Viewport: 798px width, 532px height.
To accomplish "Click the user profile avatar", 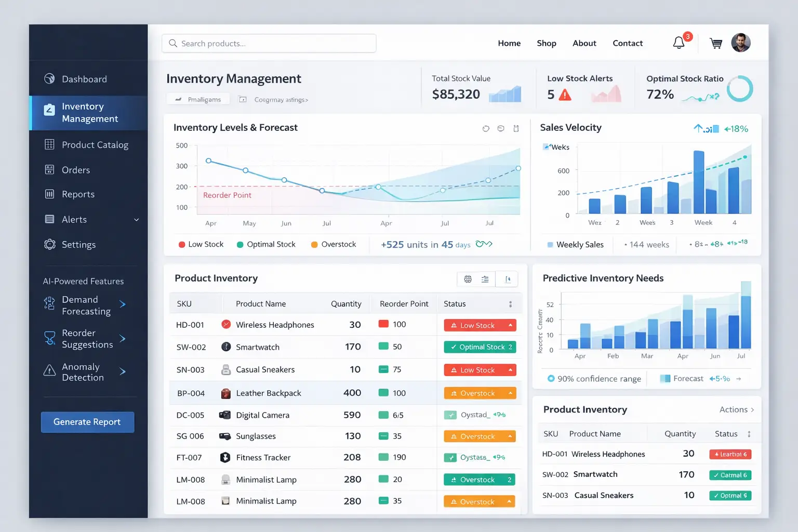I will coord(740,43).
